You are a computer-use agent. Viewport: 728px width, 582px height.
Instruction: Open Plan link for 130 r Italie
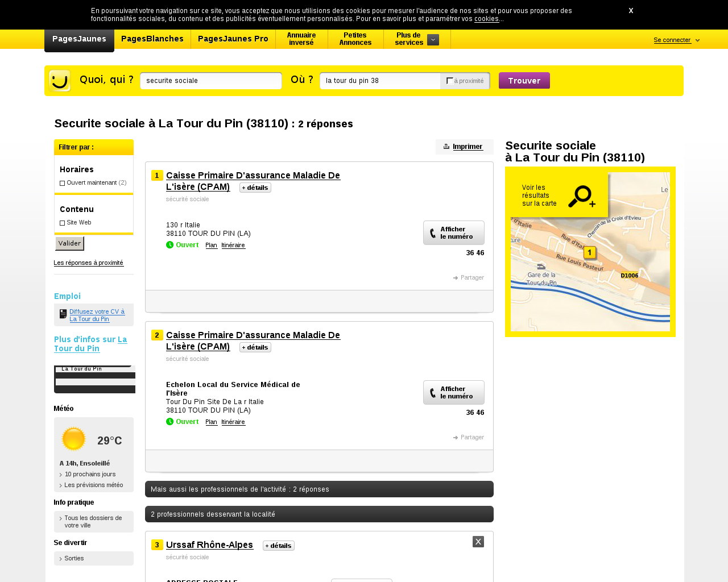[x=211, y=246]
